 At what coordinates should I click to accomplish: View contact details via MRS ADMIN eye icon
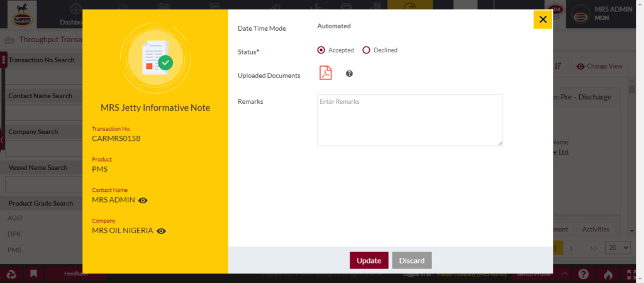click(143, 201)
